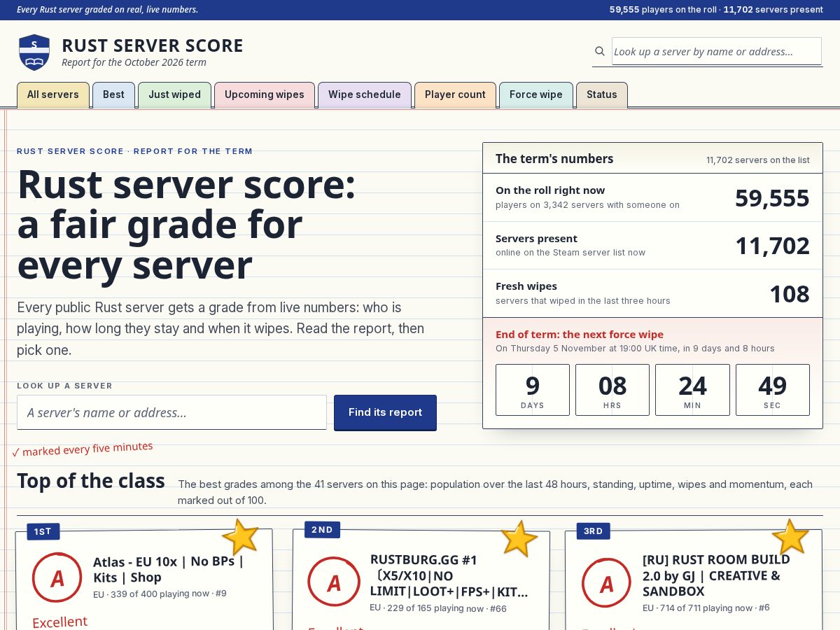Click the Rust Server Score shield logo
The image size is (840, 630).
[x=34, y=52]
